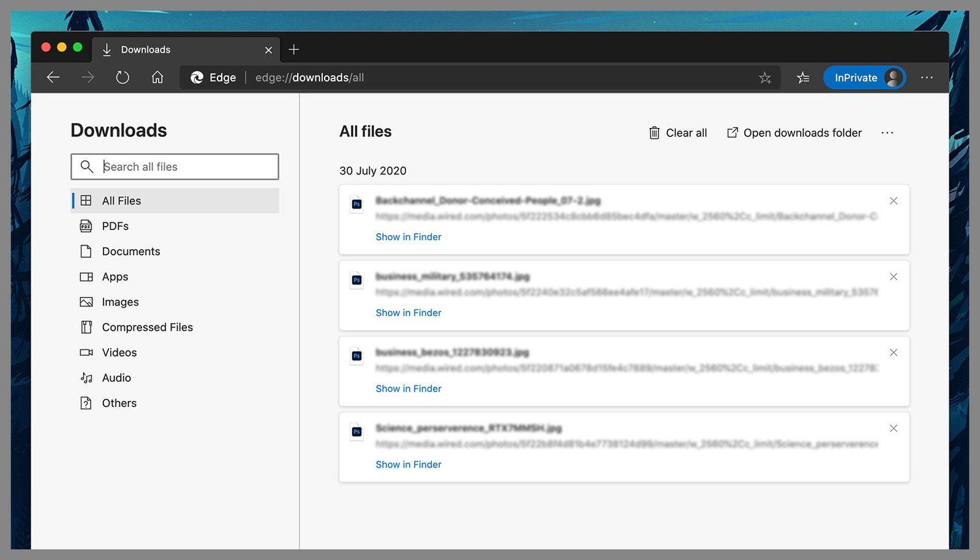Focus the Search all files field
Screen dimensions: 980x560
click(175, 166)
